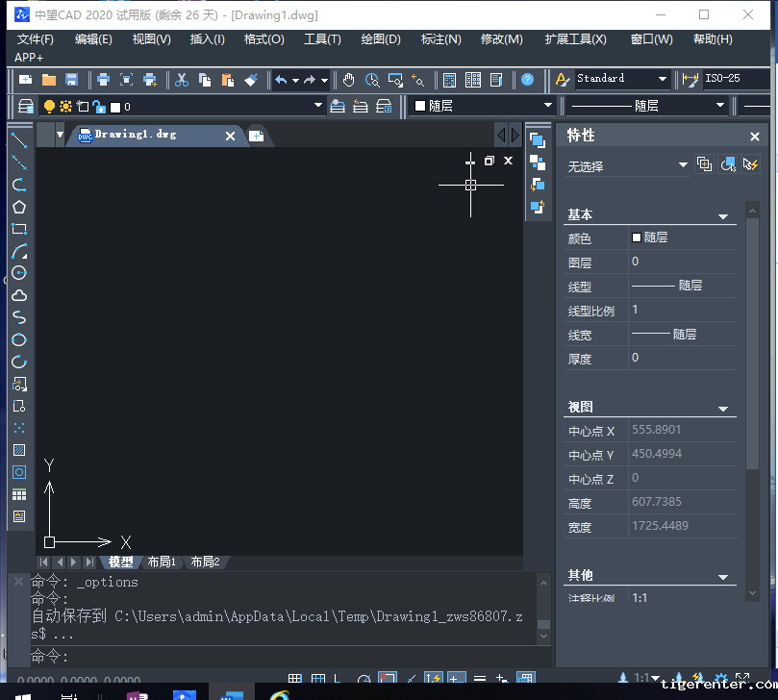778x700 pixels.
Task: Click the Cut scissors icon
Action: coord(182,80)
